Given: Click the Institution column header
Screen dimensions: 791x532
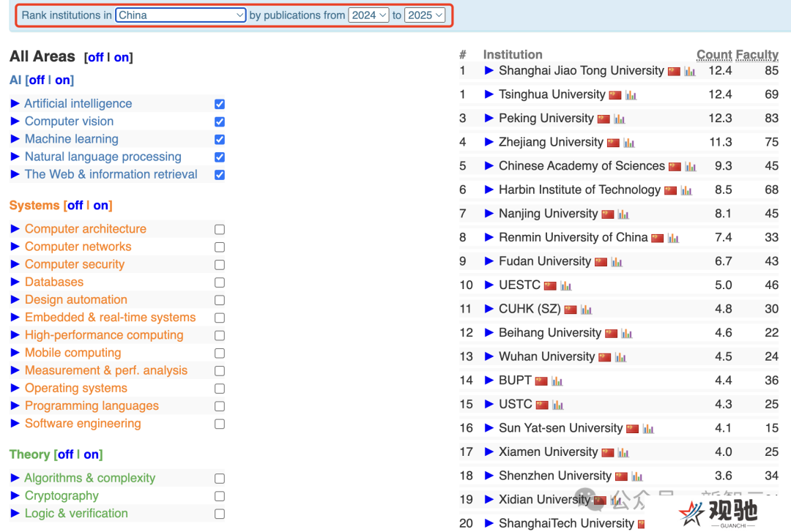Looking at the screenshot, I should (x=513, y=54).
